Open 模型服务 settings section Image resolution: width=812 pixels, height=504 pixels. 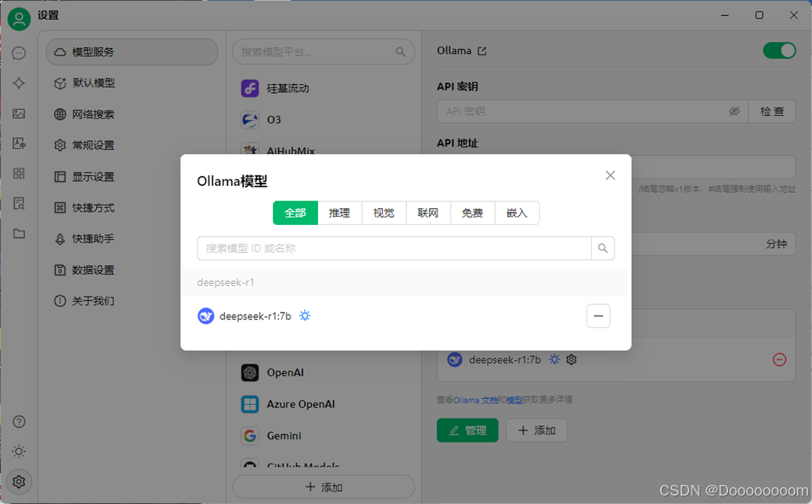point(132,52)
